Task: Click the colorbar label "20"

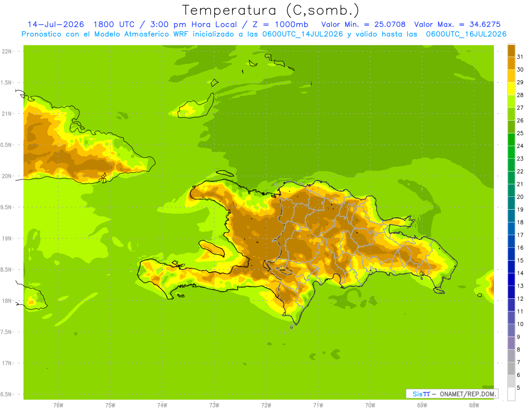Action: coord(520,196)
